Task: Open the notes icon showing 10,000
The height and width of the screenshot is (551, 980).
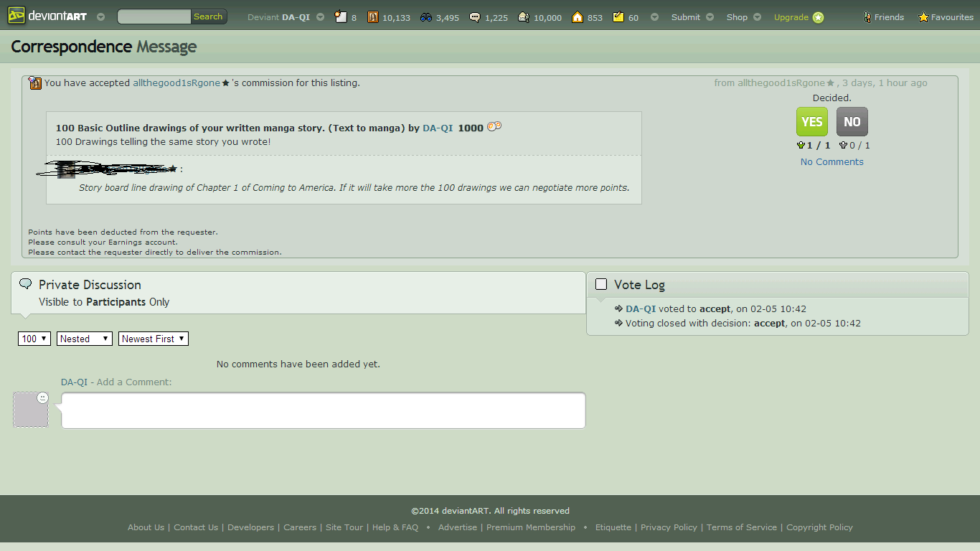Action: [540, 17]
